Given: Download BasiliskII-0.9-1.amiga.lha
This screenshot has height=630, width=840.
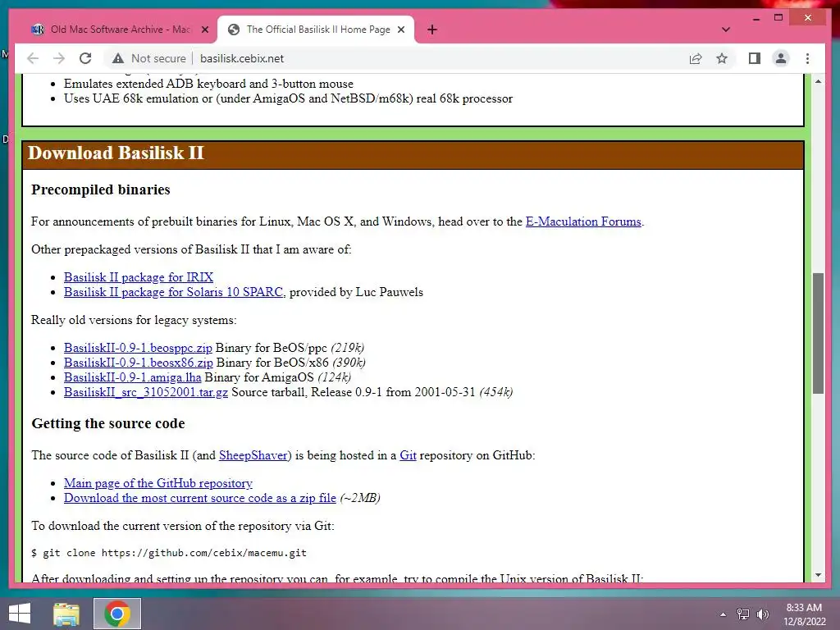Looking at the screenshot, I should pyautogui.click(x=132, y=377).
